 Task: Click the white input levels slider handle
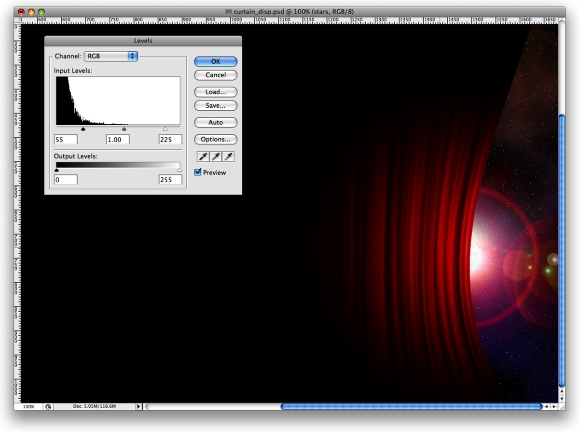click(165, 129)
